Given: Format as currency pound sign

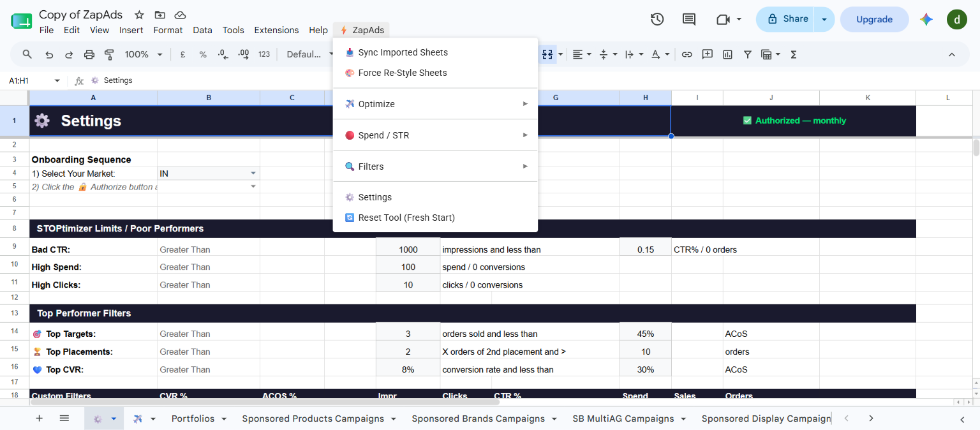Looking at the screenshot, I should click(182, 54).
